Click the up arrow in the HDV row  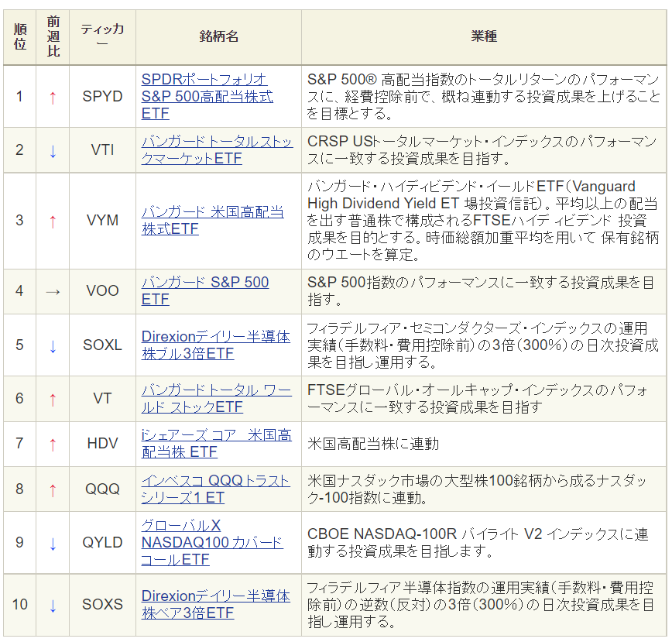pyautogui.click(x=53, y=444)
